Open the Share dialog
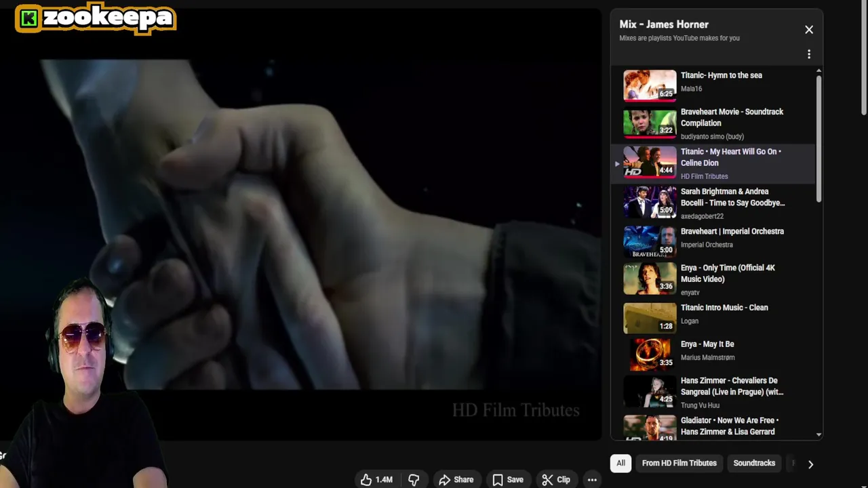 tap(456, 479)
